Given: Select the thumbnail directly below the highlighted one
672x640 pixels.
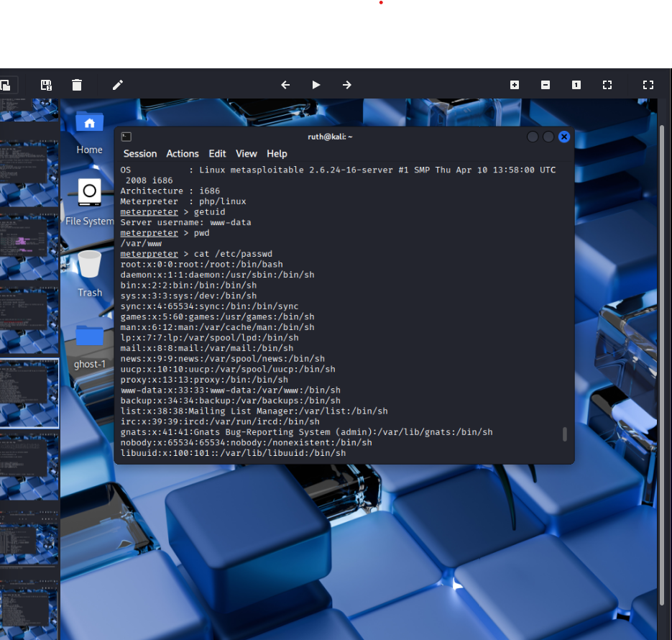Looking at the screenshot, I should click(x=29, y=467).
